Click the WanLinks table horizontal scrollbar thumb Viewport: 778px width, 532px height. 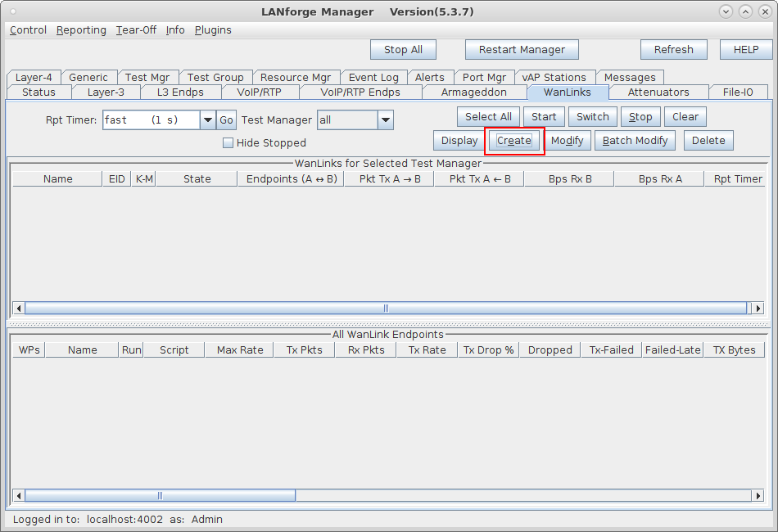coord(386,309)
